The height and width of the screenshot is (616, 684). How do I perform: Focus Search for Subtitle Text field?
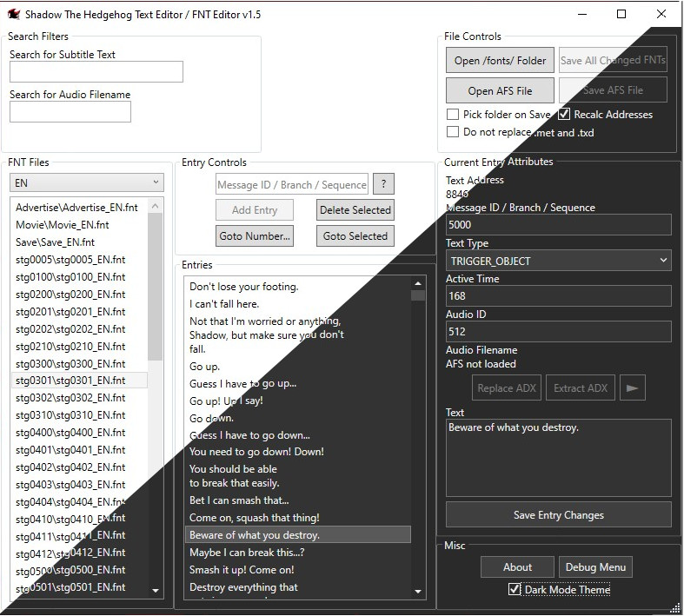[96, 71]
